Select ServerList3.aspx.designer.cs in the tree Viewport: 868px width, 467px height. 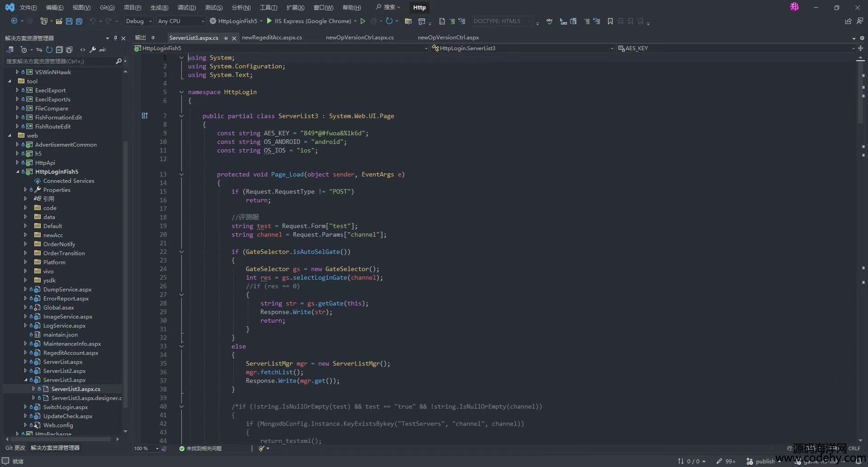[86, 398]
